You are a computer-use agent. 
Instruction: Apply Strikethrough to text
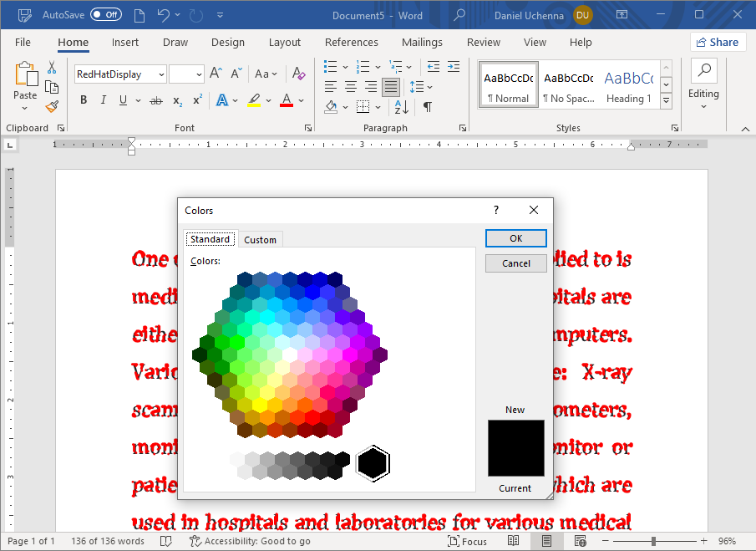click(155, 100)
